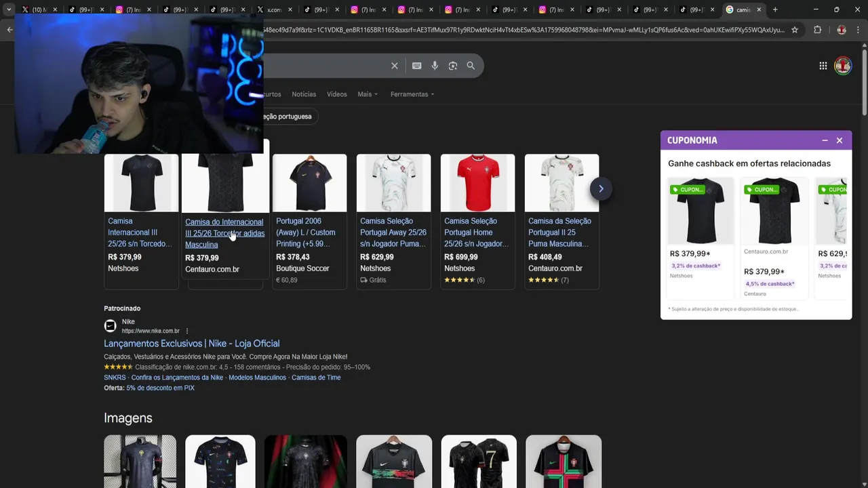Click the magnifier search button
The width and height of the screenshot is (868, 488).
click(471, 66)
